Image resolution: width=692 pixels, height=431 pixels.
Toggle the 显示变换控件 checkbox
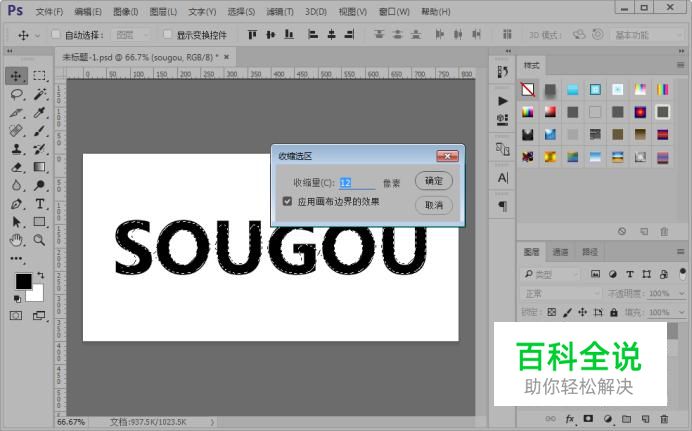point(167,34)
